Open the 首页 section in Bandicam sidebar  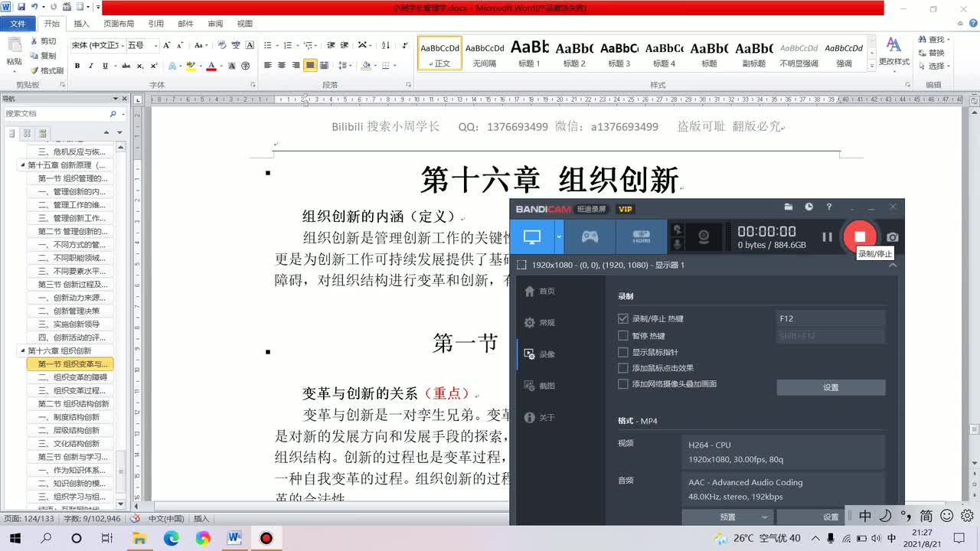pos(541,291)
